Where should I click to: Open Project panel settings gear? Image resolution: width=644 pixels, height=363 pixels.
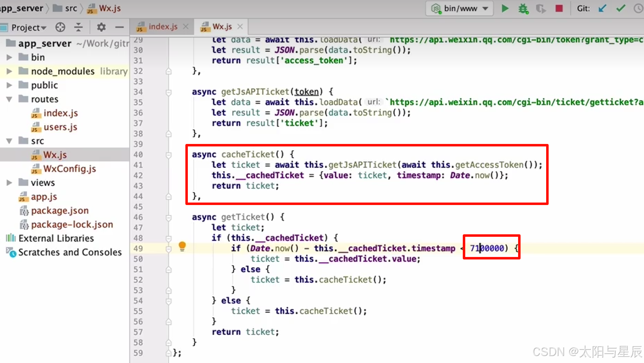(101, 27)
